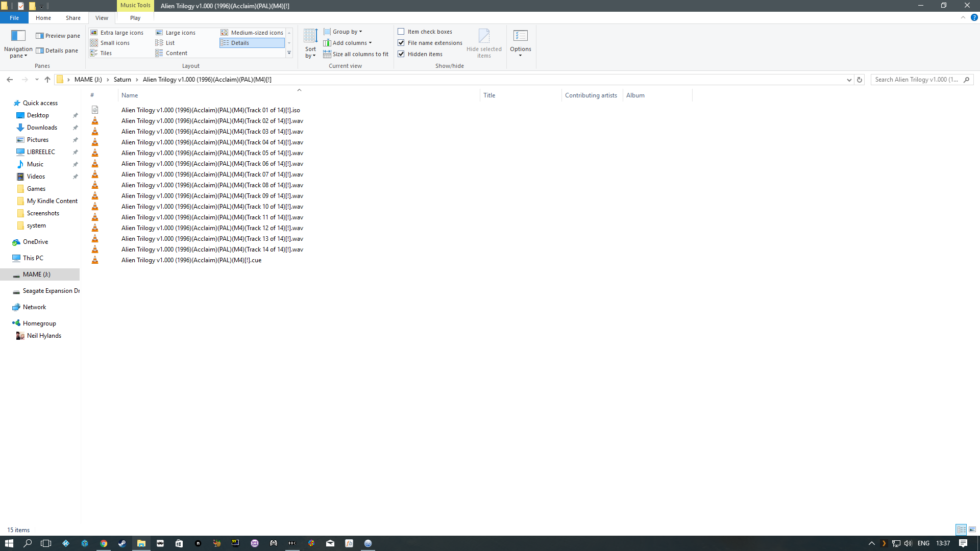Refresh the folder view
This screenshot has width=980, height=551.
(860, 80)
